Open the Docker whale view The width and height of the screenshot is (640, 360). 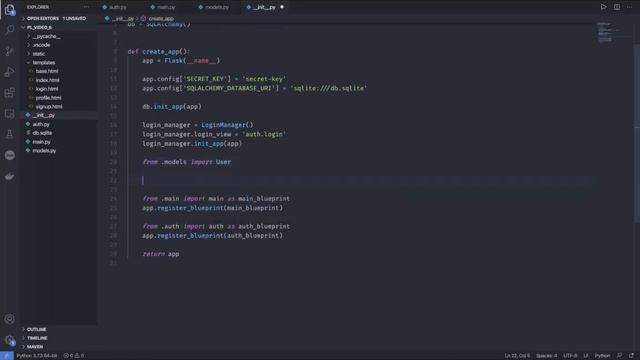pyautogui.click(x=10, y=176)
